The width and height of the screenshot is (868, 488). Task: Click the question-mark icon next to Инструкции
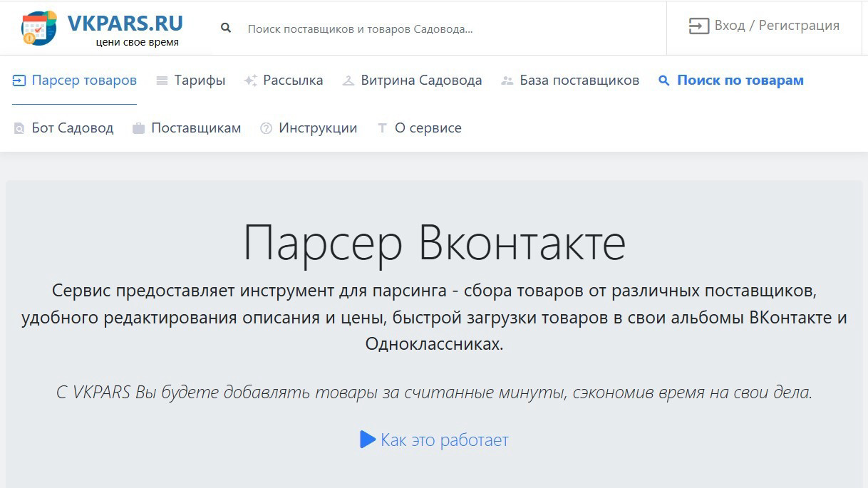(266, 128)
